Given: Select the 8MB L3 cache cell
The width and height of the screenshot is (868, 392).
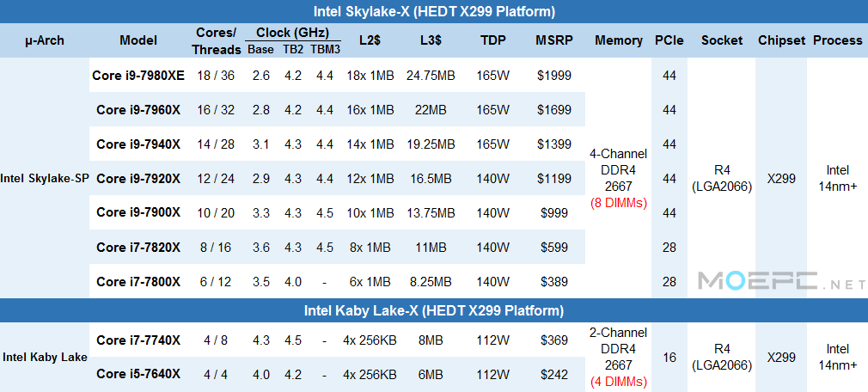Looking at the screenshot, I should pyautogui.click(x=430, y=340).
